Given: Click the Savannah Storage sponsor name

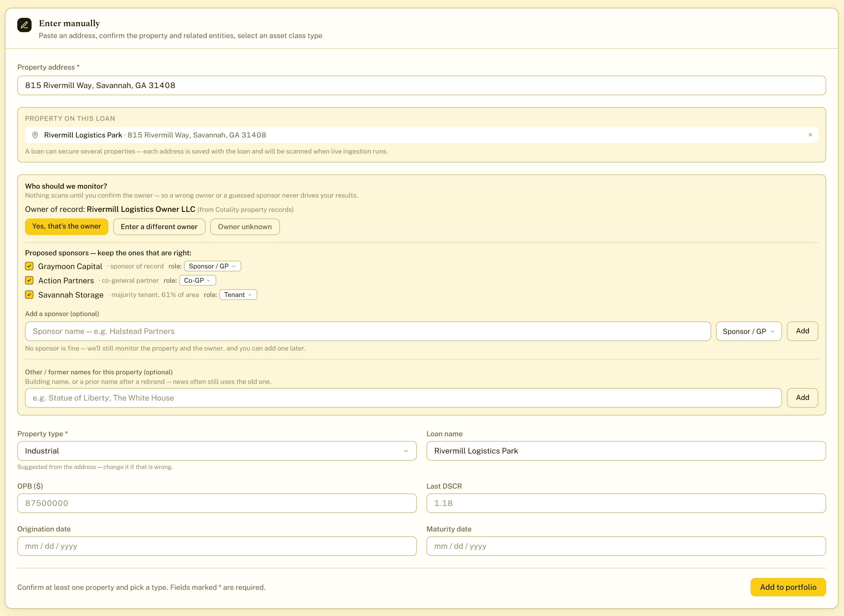Looking at the screenshot, I should point(71,295).
